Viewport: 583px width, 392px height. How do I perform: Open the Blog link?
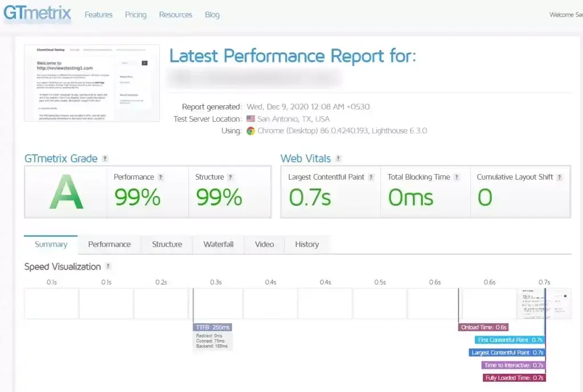tap(212, 15)
